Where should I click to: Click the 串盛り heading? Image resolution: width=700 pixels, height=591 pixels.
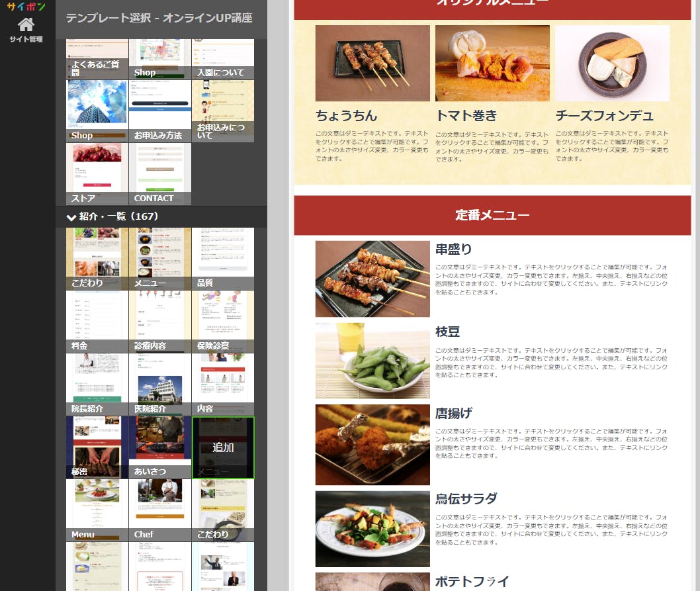coord(454,250)
